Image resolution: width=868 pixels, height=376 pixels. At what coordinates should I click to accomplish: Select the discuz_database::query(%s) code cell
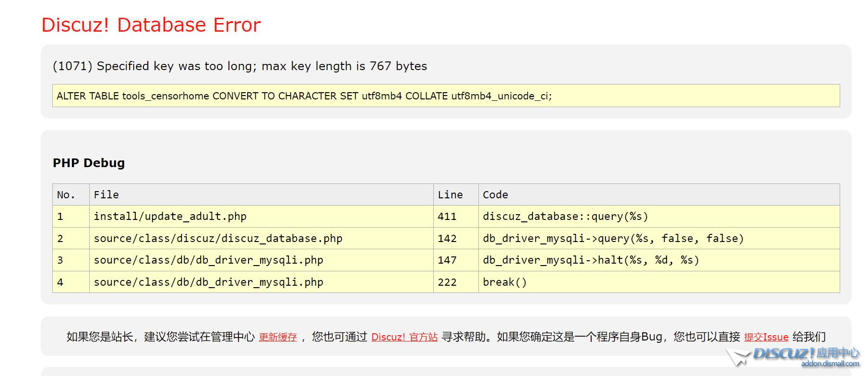click(565, 217)
